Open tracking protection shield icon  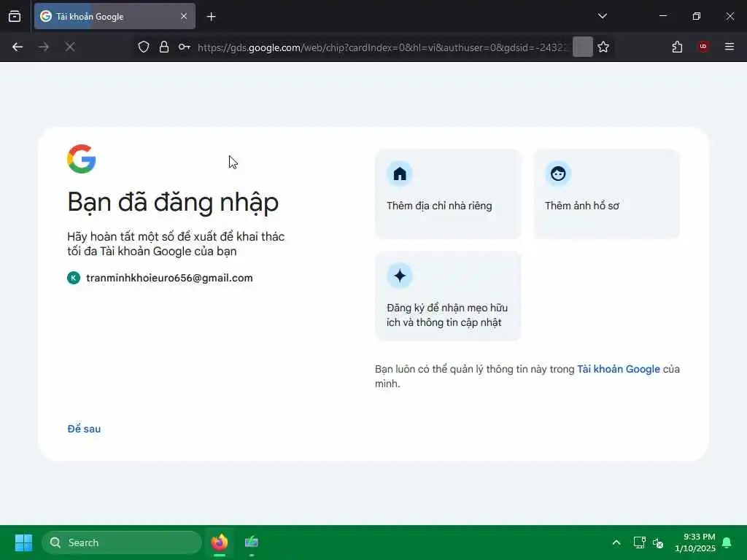[144, 47]
